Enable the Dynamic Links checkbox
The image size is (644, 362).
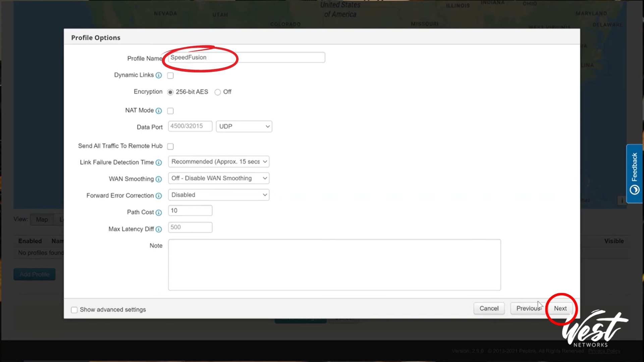click(170, 75)
